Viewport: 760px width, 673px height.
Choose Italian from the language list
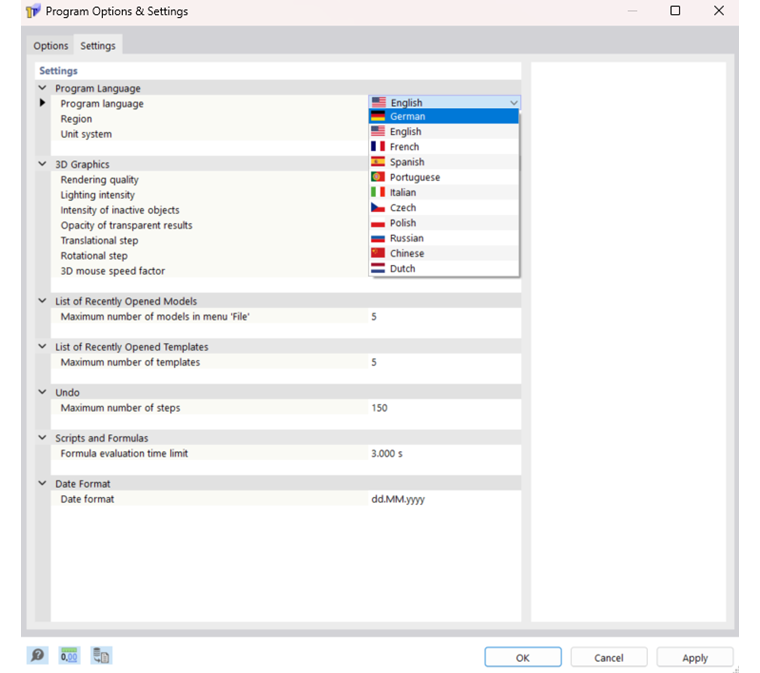point(443,192)
